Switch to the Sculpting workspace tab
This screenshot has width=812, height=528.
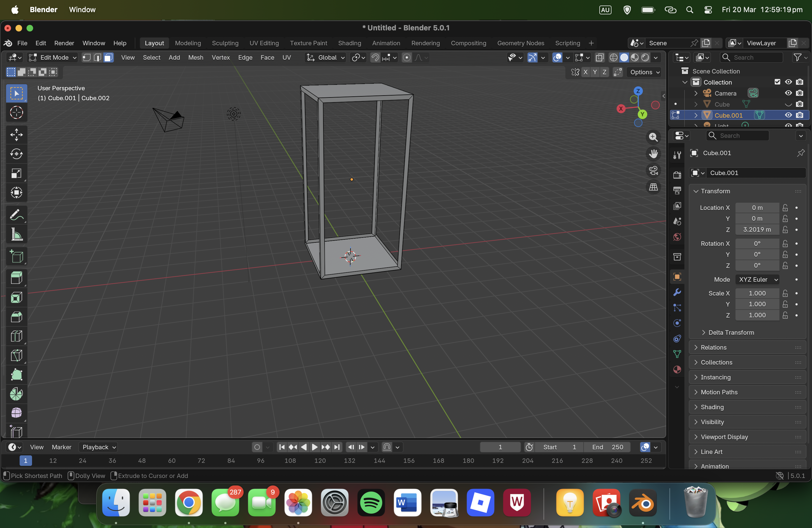pos(225,43)
